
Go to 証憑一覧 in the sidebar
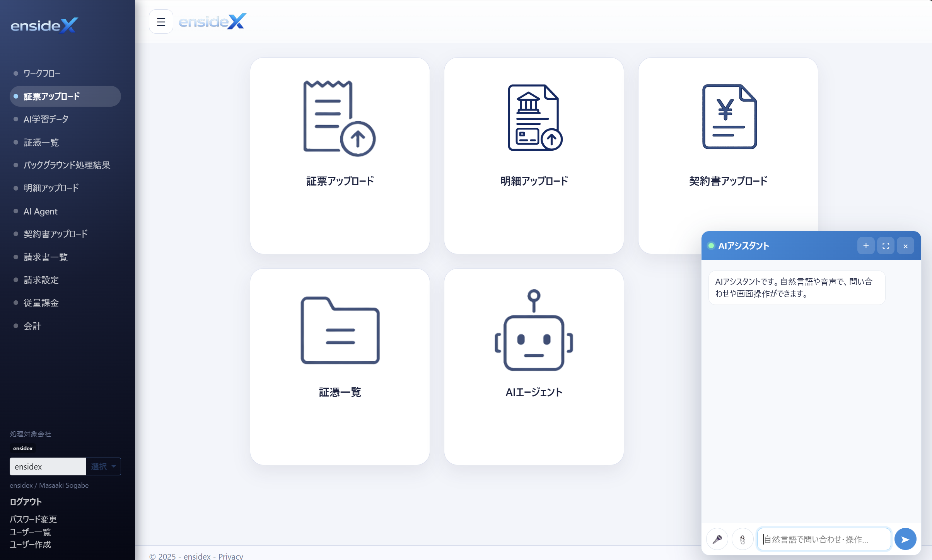[65, 142]
